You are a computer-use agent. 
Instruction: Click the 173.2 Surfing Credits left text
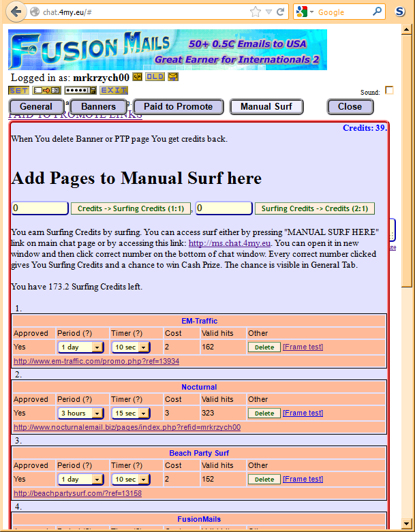coord(77,287)
